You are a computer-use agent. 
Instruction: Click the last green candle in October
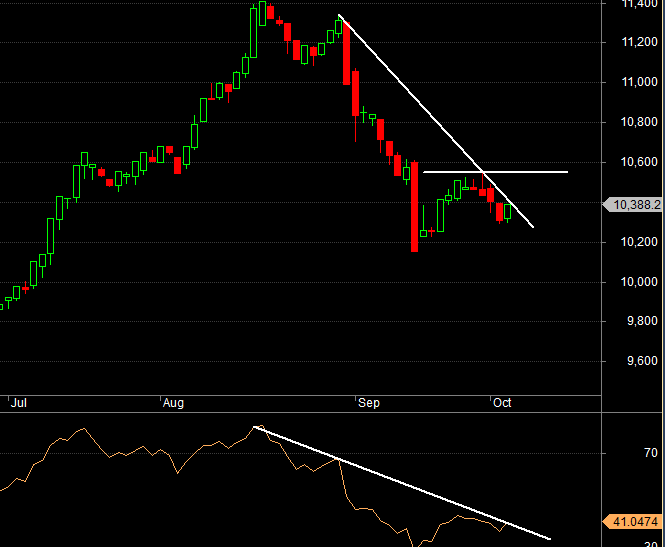click(x=508, y=212)
